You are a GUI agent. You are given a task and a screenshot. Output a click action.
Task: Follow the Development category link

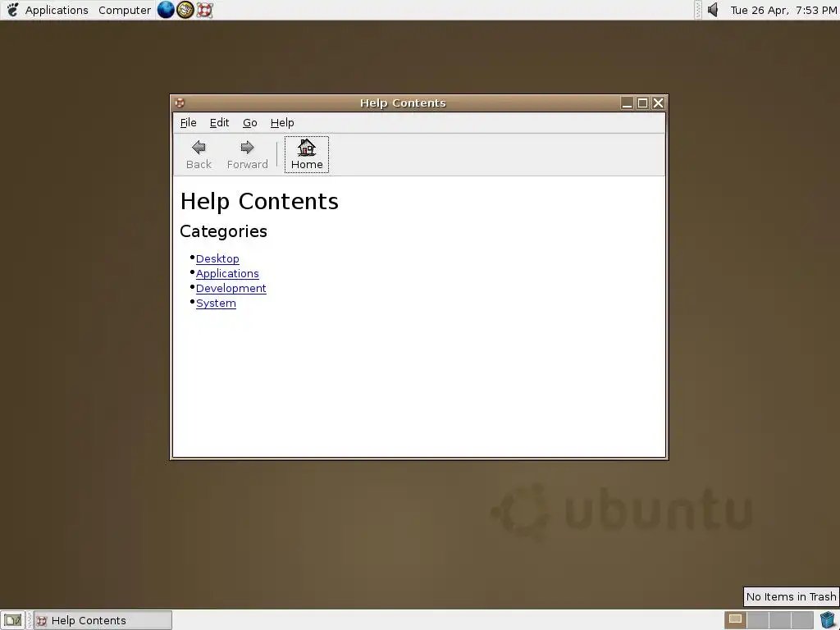coord(231,288)
